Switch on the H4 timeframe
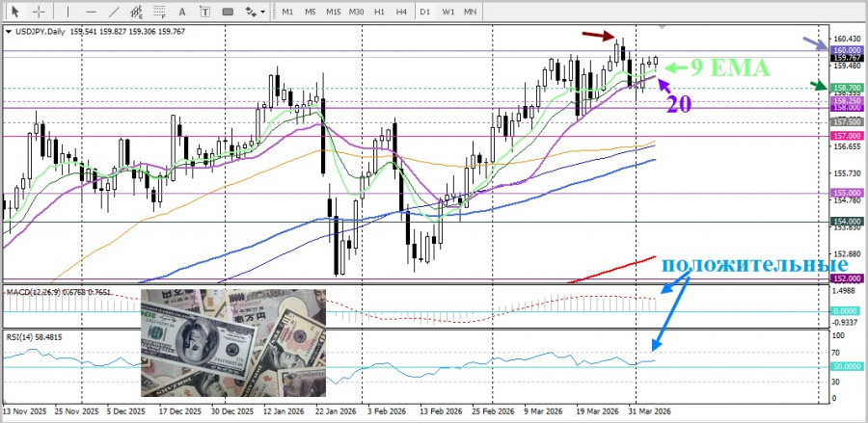Viewport: 868px width, 423px height. pyautogui.click(x=400, y=12)
